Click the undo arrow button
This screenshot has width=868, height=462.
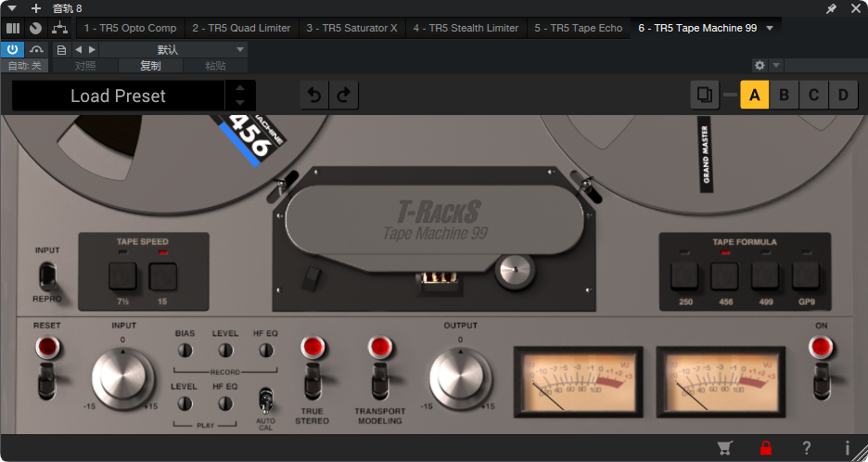314,96
